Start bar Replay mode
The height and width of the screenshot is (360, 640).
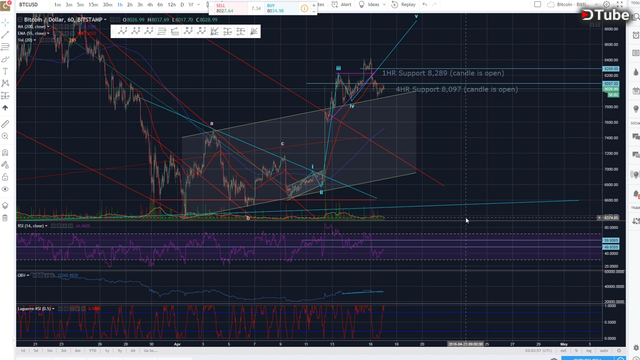click(404, 4)
